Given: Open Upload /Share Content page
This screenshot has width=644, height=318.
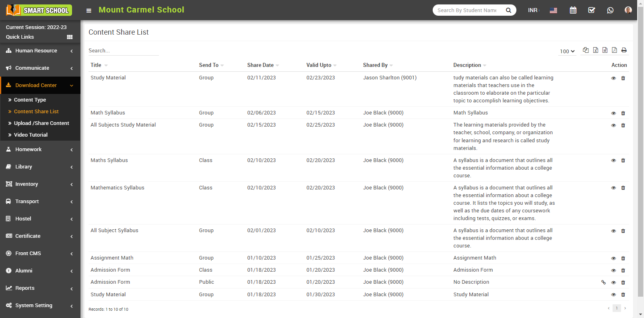Looking at the screenshot, I should click(x=41, y=123).
